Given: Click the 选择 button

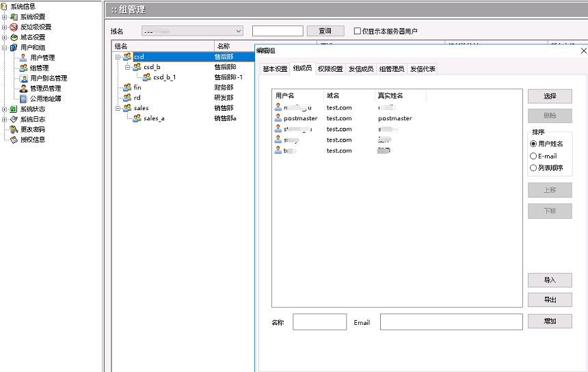Looking at the screenshot, I should click(550, 96).
